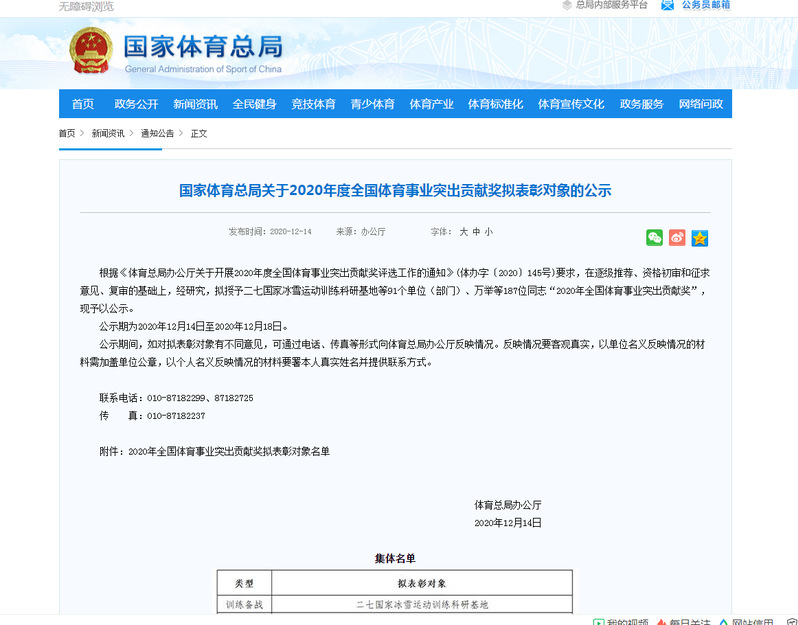The width and height of the screenshot is (798, 625).
Task: Click 通知公告 breadcrumb link
Action: click(x=157, y=133)
